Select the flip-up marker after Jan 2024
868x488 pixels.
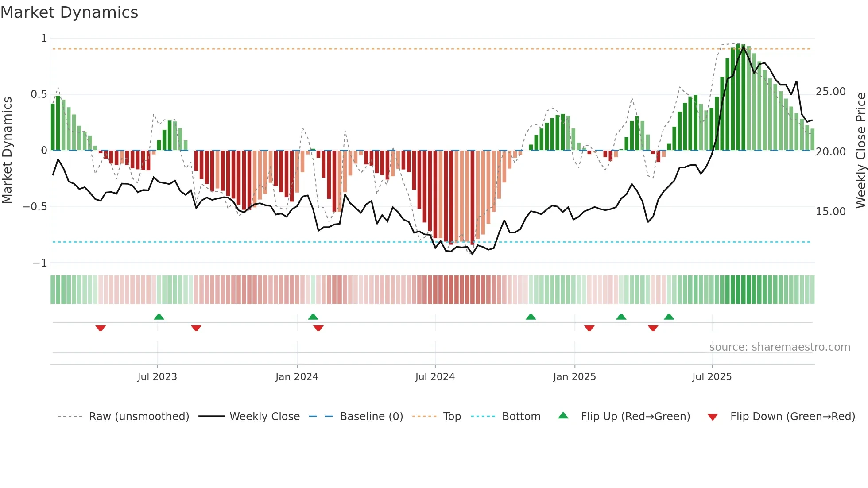point(313,317)
